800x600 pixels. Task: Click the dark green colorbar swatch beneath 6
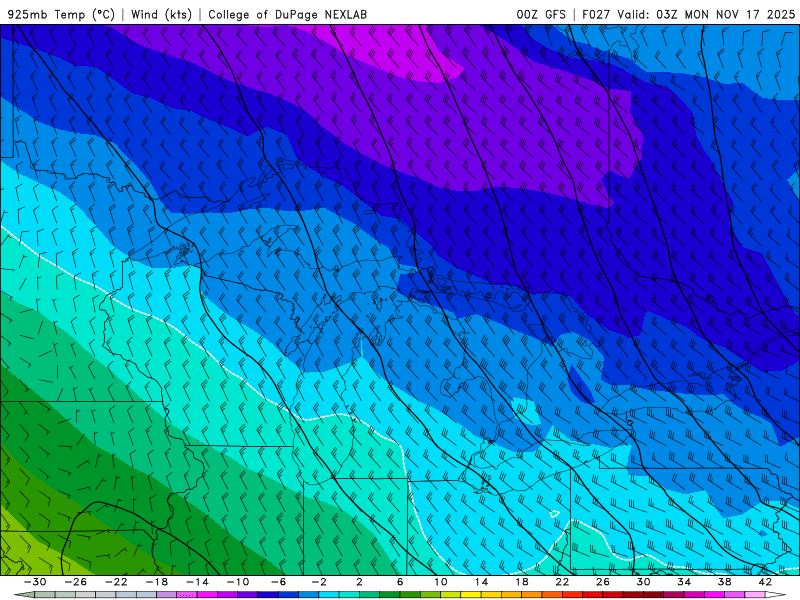390,595
